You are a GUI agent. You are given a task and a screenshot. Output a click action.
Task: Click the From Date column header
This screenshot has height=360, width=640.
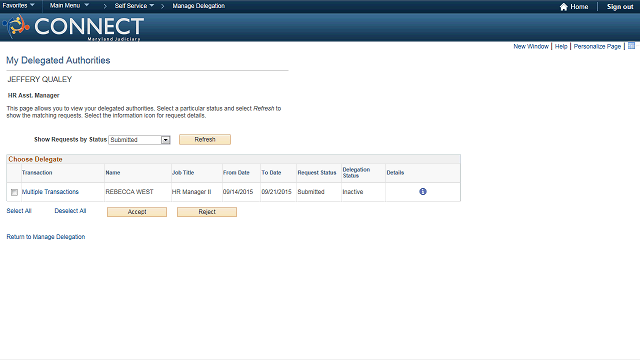coord(236,173)
